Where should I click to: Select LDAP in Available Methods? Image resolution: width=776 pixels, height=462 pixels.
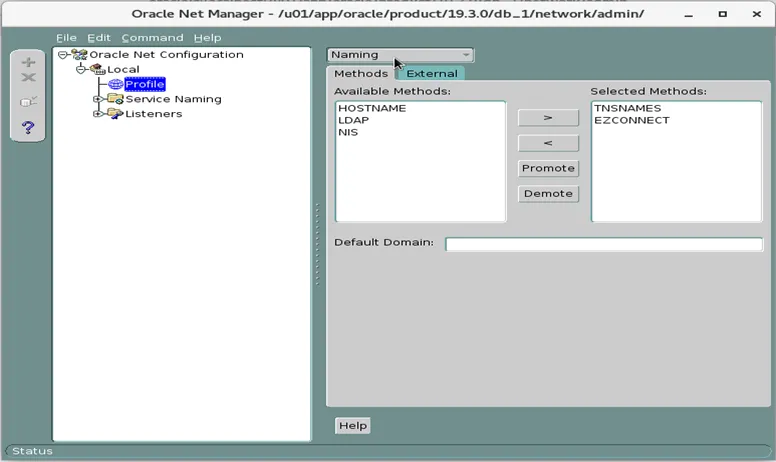(353, 120)
